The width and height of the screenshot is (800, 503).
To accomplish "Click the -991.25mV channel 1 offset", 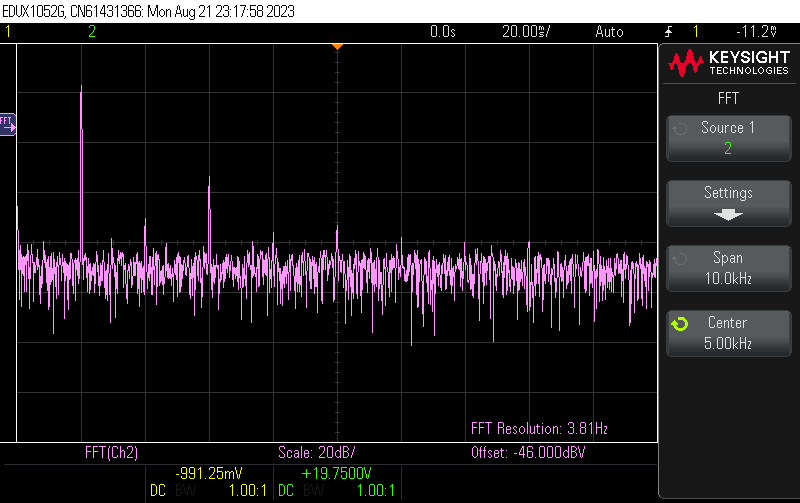I will [x=209, y=473].
